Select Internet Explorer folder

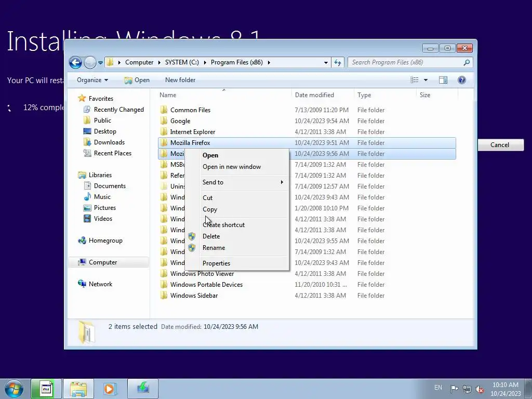(x=307, y=131)
